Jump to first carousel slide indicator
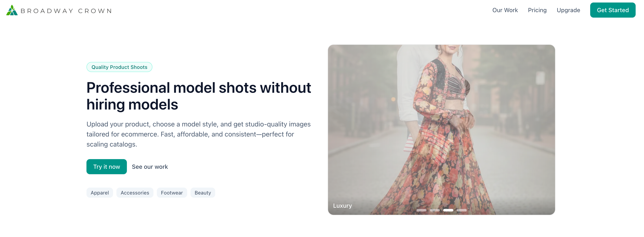The image size is (644, 237). pos(421,210)
